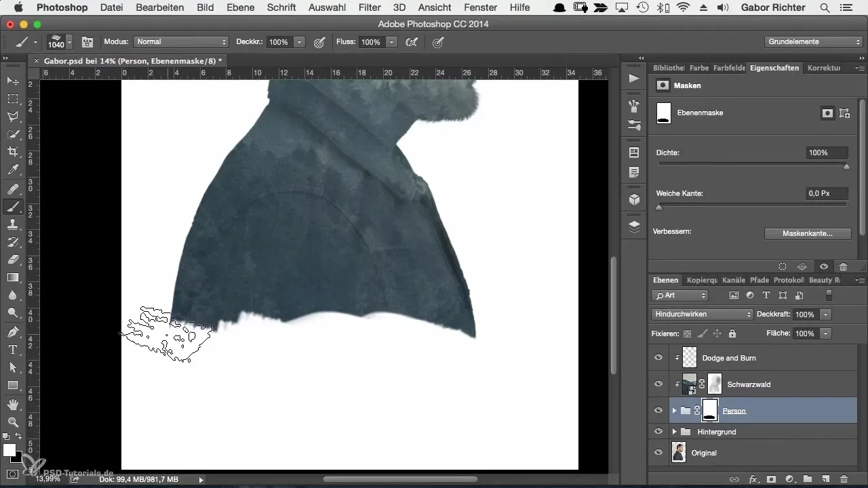868x488 pixels.
Task: Add layer style fx icon
Action: tap(753, 479)
